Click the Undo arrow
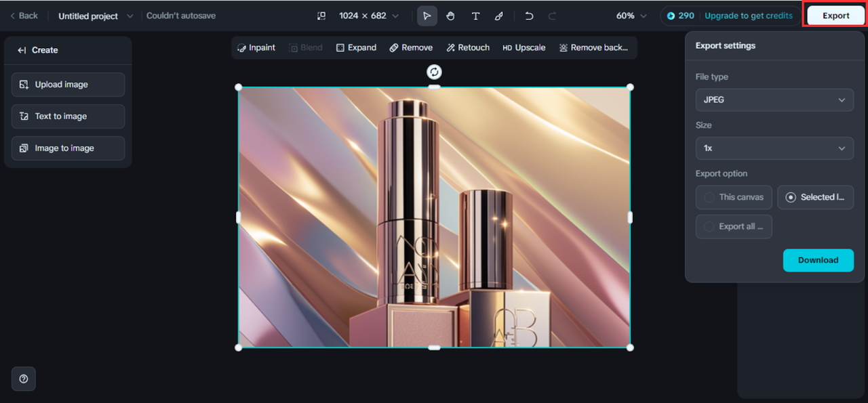Image resolution: width=868 pixels, height=403 pixels. click(530, 16)
